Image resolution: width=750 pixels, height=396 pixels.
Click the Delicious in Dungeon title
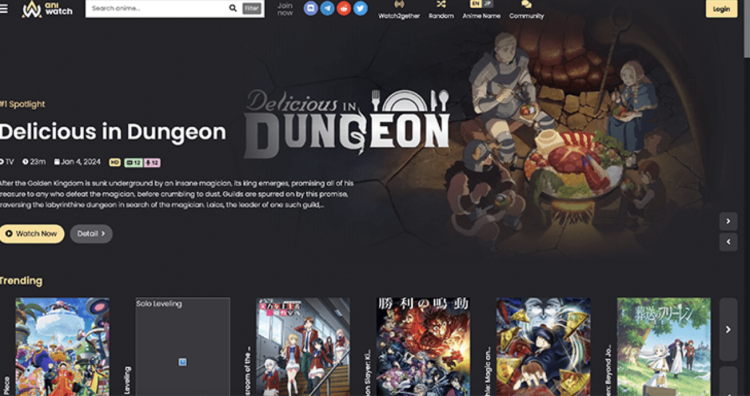[113, 132]
